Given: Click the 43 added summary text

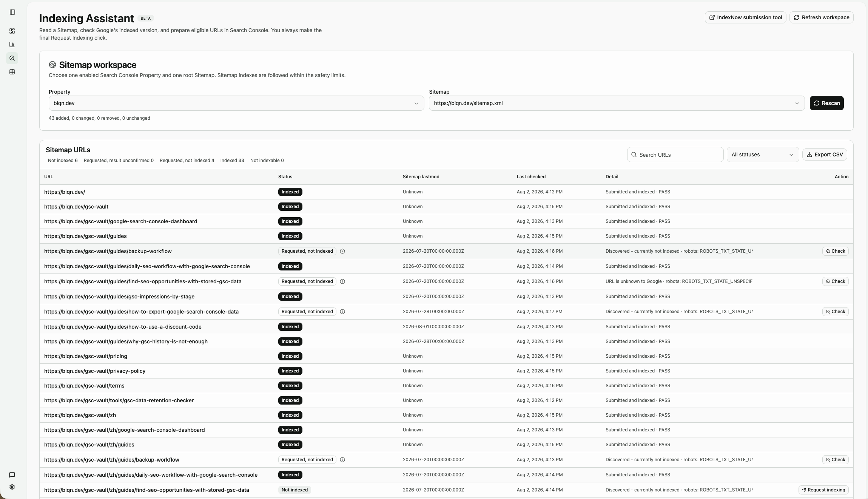Looking at the screenshot, I should [x=99, y=118].
